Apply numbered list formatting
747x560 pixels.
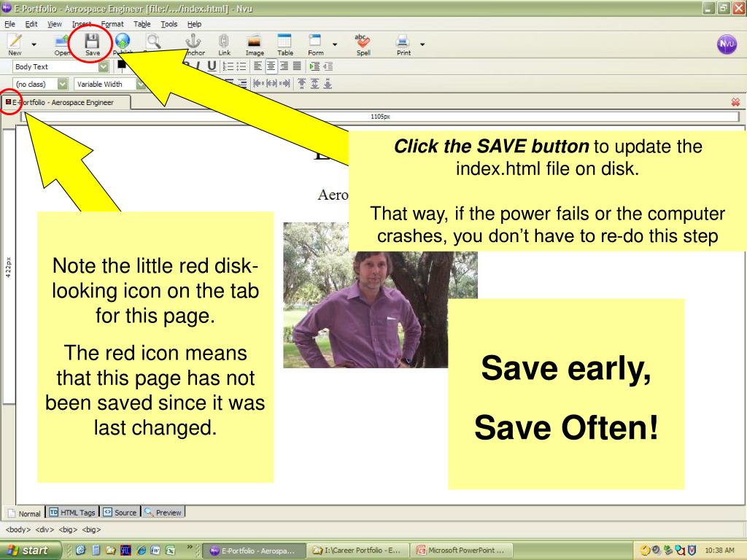click(x=228, y=66)
